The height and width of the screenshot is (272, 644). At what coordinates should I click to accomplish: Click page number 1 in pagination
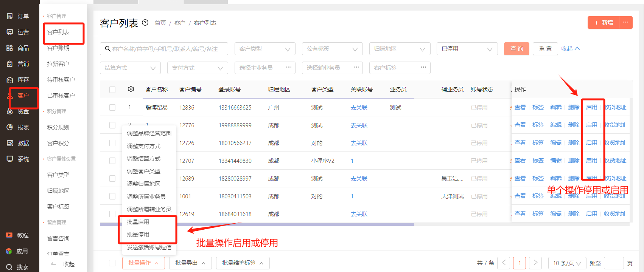click(520, 263)
